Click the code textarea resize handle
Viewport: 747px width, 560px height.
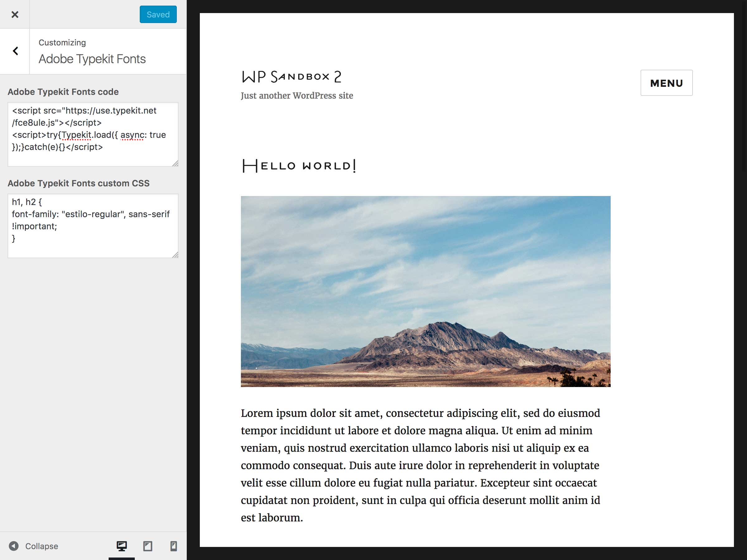pyautogui.click(x=175, y=163)
